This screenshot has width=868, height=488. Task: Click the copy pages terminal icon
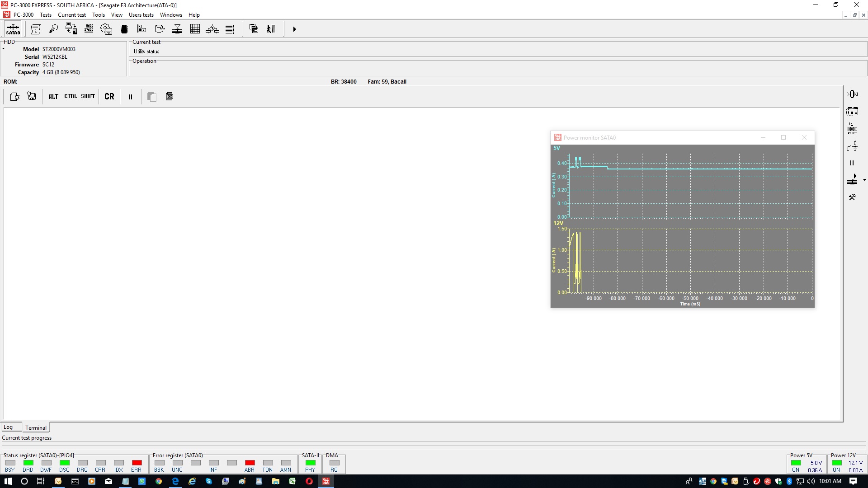tap(152, 96)
